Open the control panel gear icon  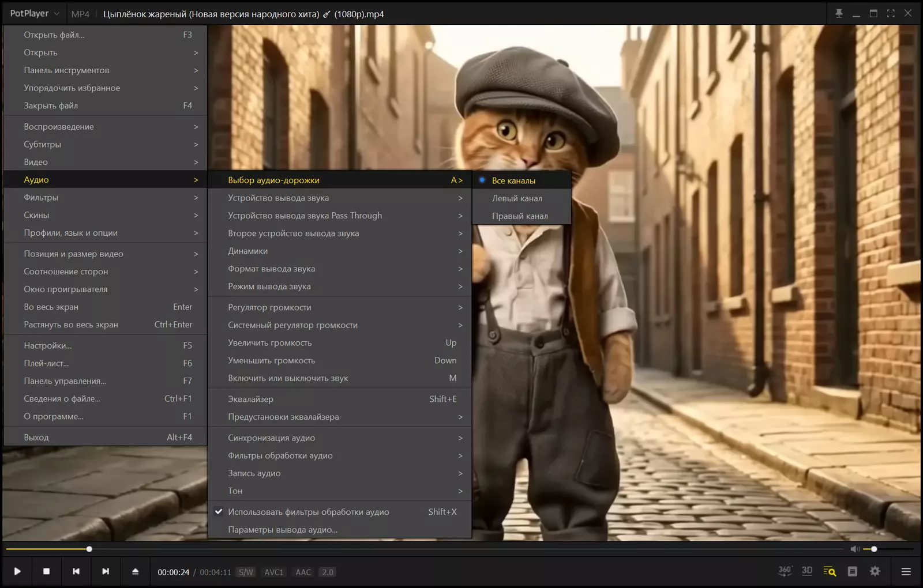tap(875, 571)
